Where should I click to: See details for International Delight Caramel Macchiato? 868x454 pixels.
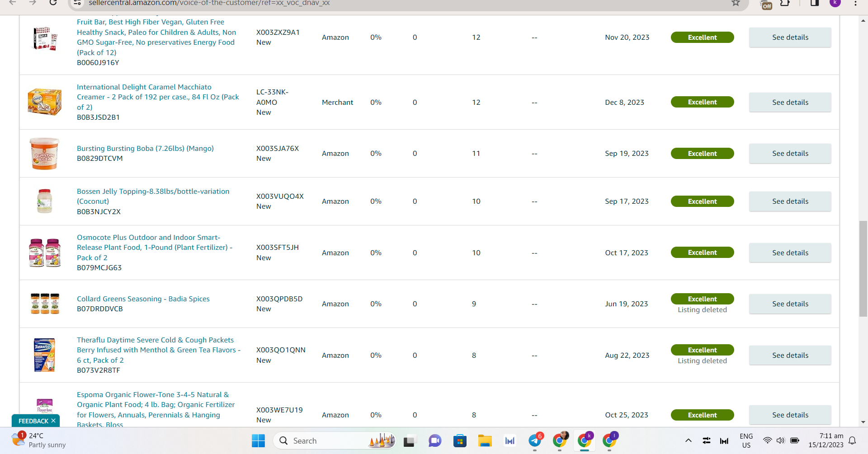[790, 102]
